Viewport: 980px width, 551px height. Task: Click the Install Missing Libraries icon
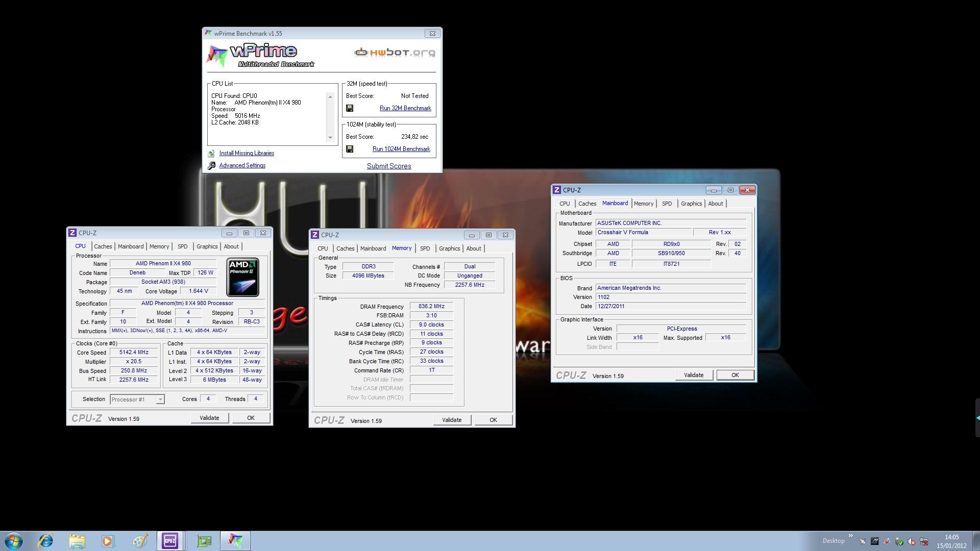tap(211, 153)
